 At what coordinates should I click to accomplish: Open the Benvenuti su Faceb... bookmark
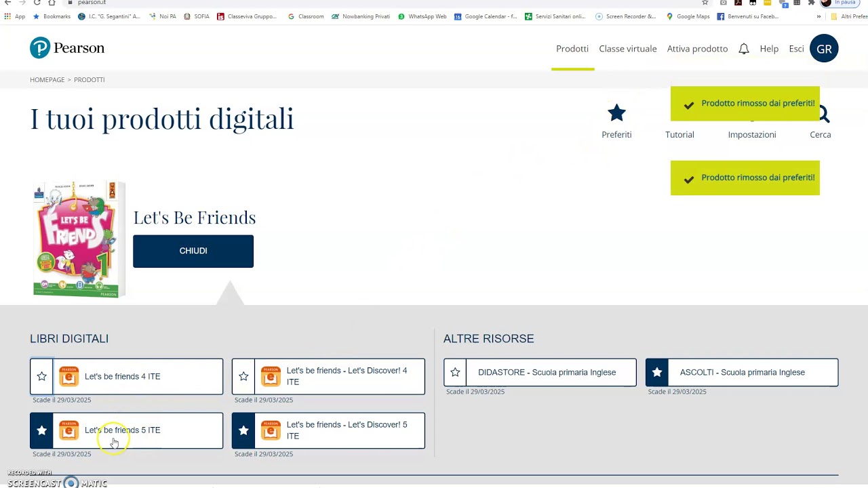(748, 16)
